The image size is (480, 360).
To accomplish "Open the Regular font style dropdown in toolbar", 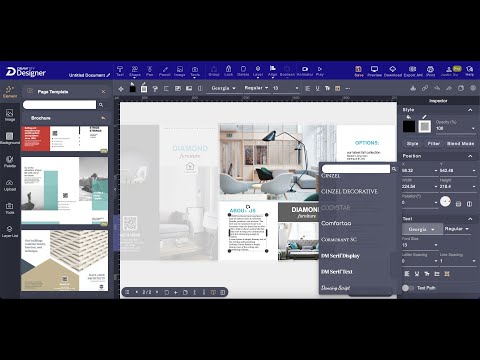I will (256, 88).
